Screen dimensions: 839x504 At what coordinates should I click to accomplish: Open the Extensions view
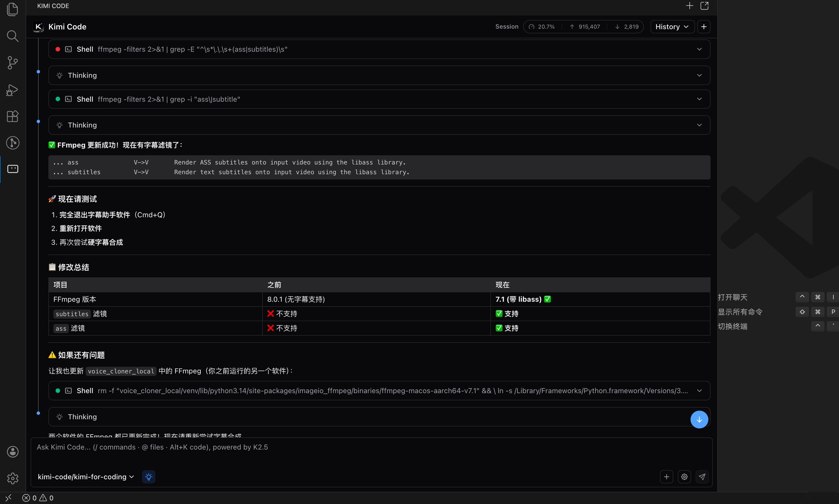coord(13,116)
